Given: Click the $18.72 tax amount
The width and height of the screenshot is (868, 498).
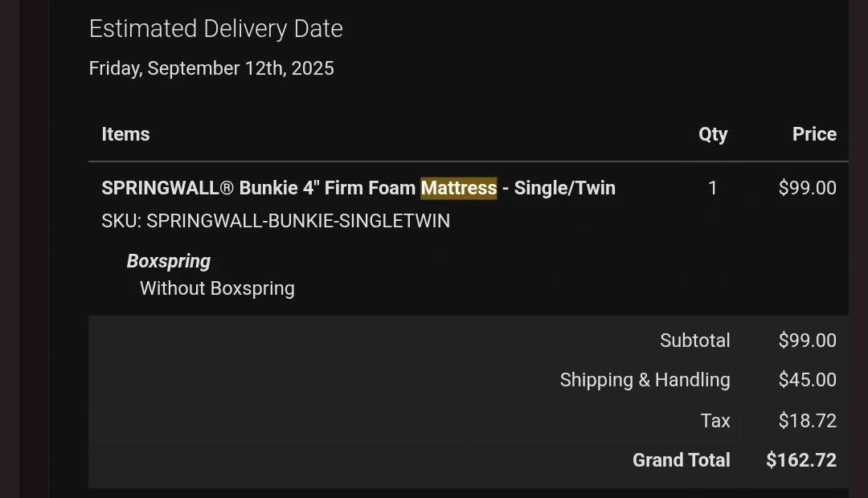Looking at the screenshot, I should click(x=807, y=420).
